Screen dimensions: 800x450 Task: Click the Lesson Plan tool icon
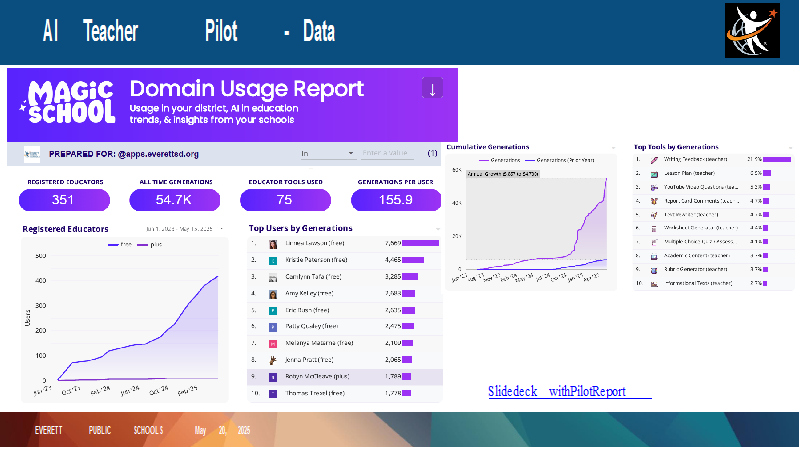point(654,173)
